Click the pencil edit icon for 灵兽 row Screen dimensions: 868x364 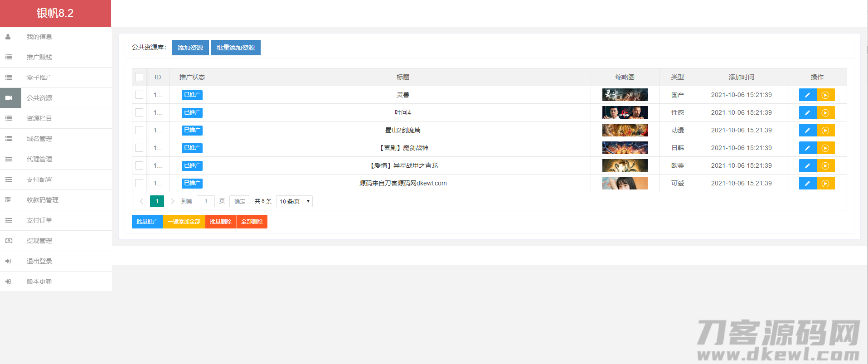pos(807,95)
